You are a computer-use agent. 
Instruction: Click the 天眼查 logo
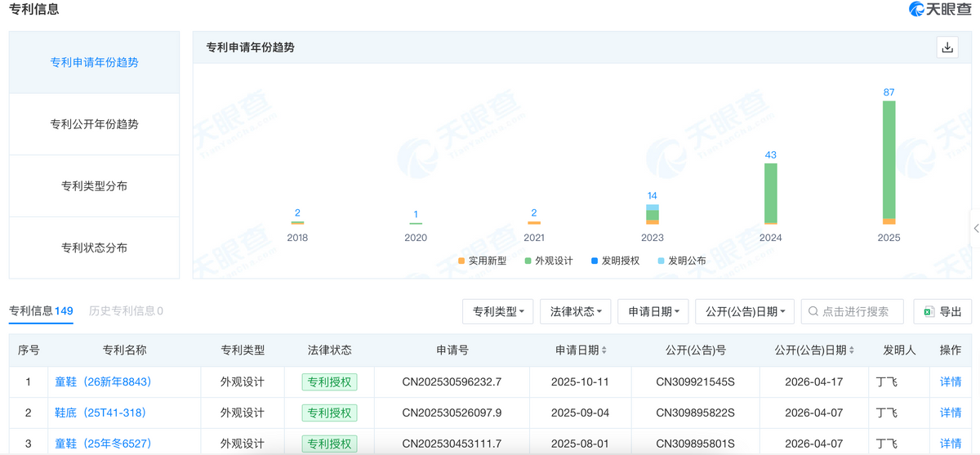pos(940,10)
